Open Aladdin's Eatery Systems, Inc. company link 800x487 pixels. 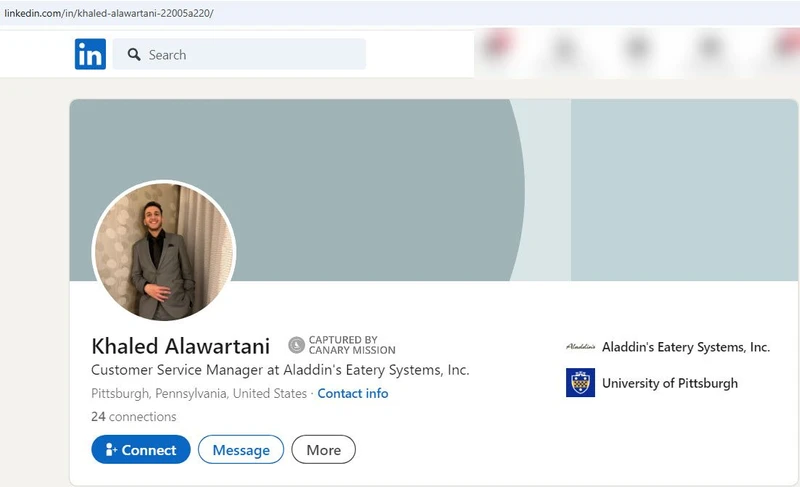(686, 347)
